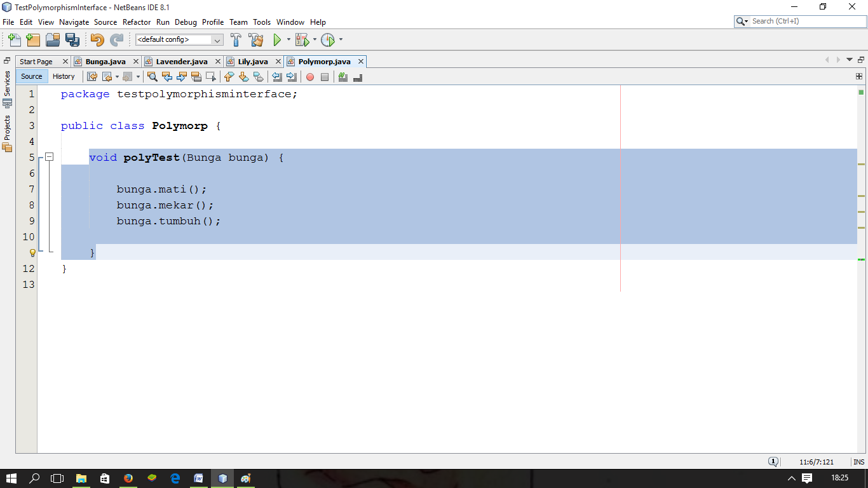The image size is (868, 488).
Task: Open the Refactor menu
Action: (137, 22)
